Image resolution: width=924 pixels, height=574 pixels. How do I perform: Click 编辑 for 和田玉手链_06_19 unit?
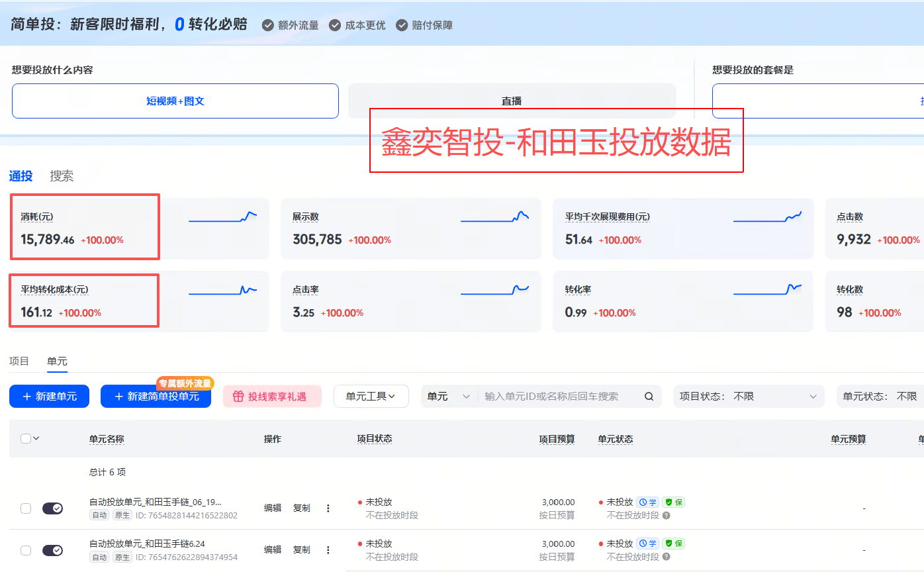tap(273, 508)
